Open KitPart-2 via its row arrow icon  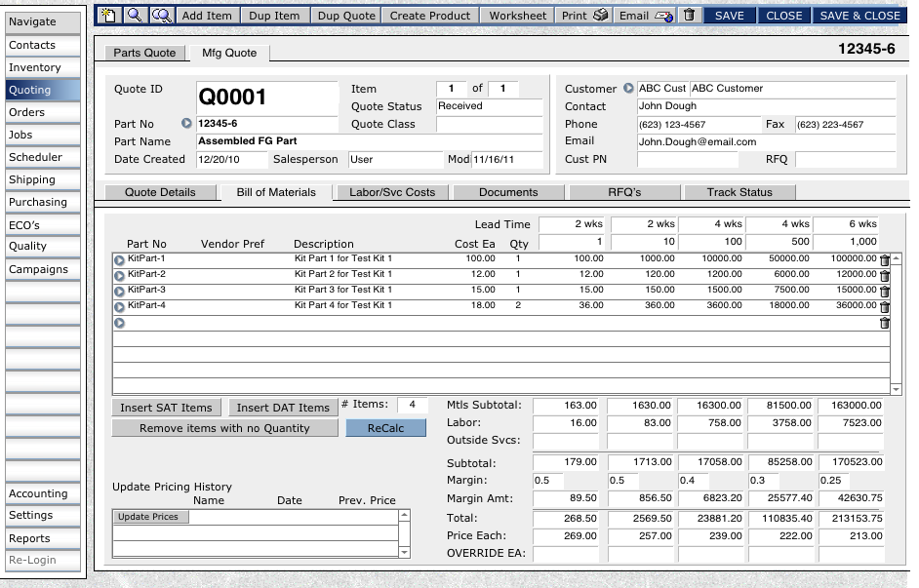point(120,275)
